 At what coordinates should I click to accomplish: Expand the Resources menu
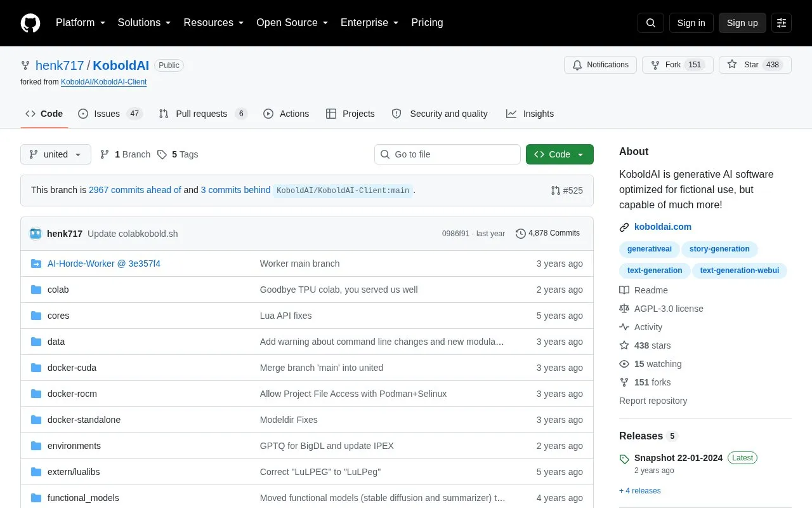214,23
